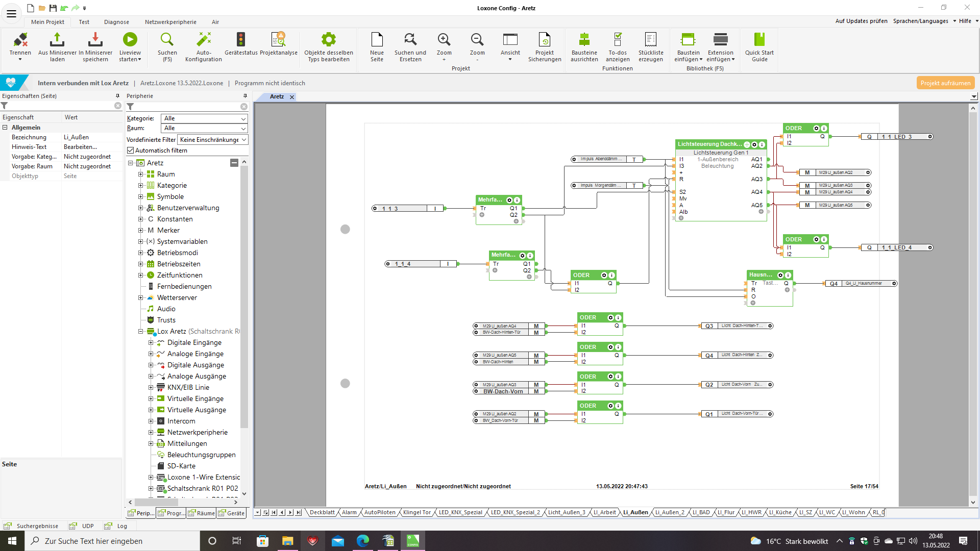
Task: Open Projektanalyse from the toolbar
Action: (278, 40)
